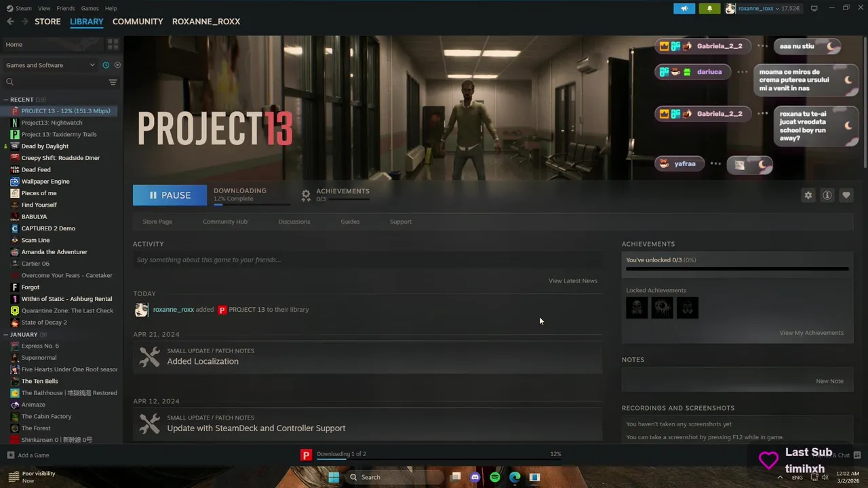Open the green notifications bell

[x=709, y=8]
